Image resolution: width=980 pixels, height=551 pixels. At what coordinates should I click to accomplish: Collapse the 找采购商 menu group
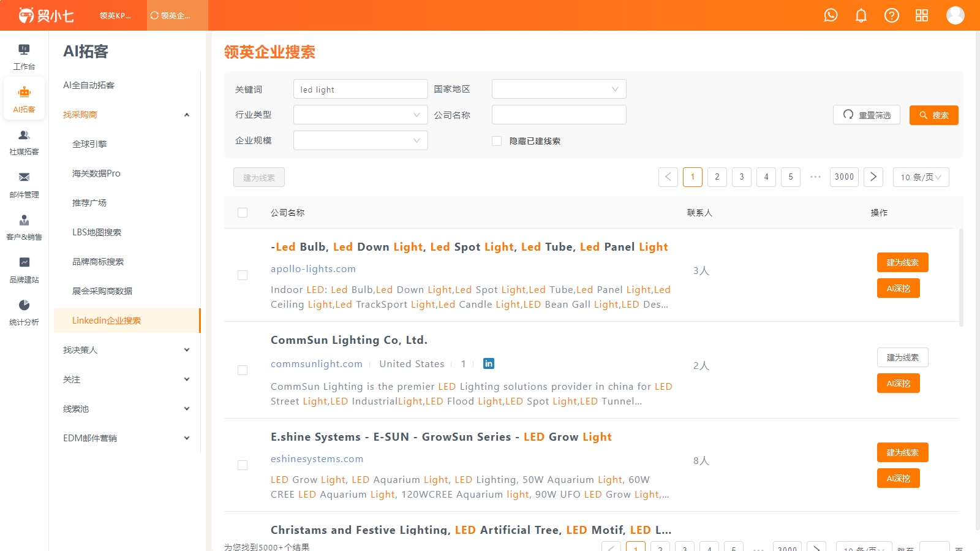click(127, 115)
